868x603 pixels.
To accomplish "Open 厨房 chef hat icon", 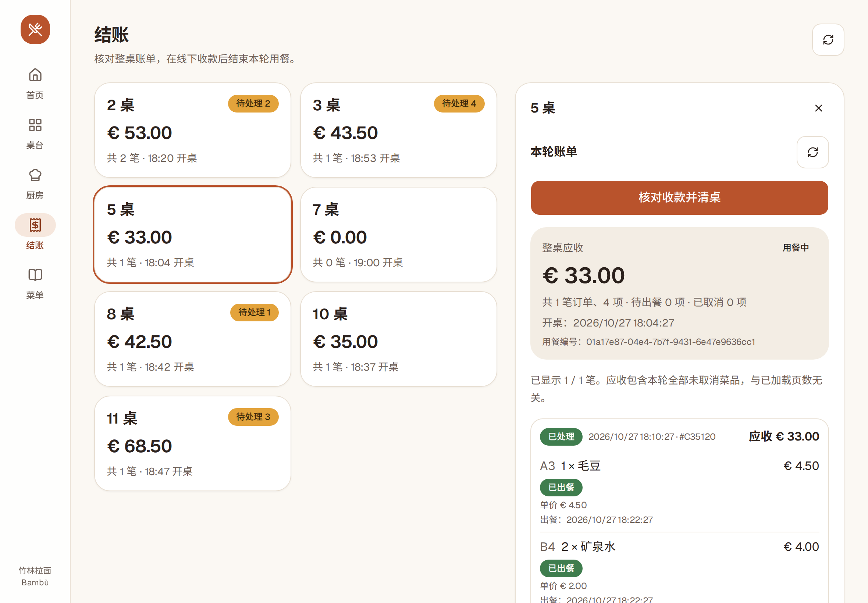I will [x=35, y=175].
